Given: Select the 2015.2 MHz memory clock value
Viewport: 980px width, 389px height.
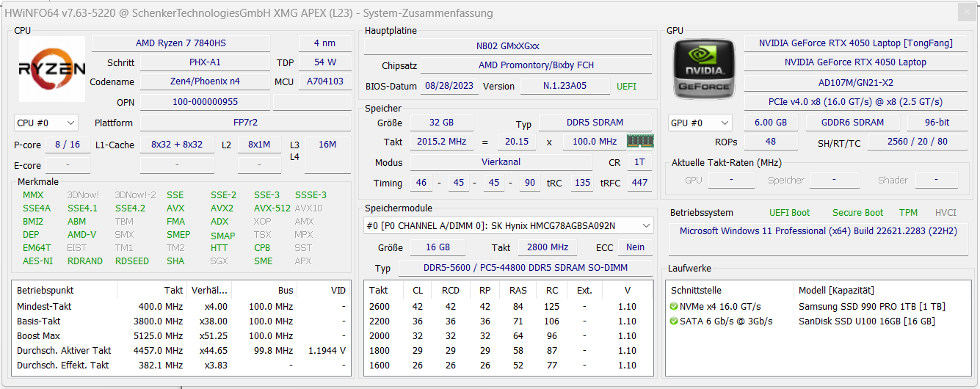Looking at the screenshot, I should tap(441, 142).
